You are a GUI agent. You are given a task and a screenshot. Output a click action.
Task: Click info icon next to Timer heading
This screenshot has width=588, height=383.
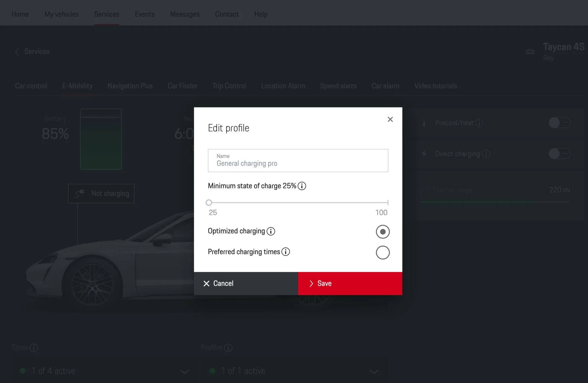pyautogui.click(x=34, y=348)
